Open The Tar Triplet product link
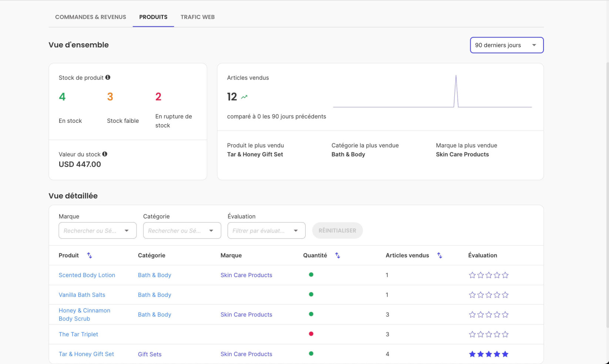 78,334
